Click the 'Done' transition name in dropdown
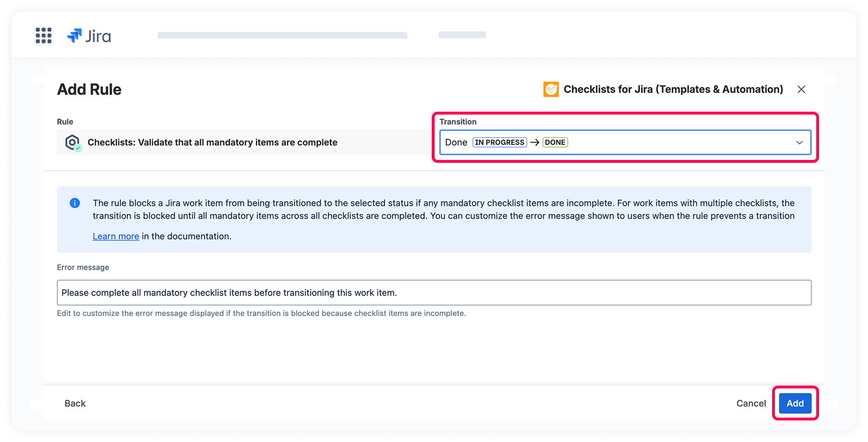The image size is (868, 442). coord(456,142)
